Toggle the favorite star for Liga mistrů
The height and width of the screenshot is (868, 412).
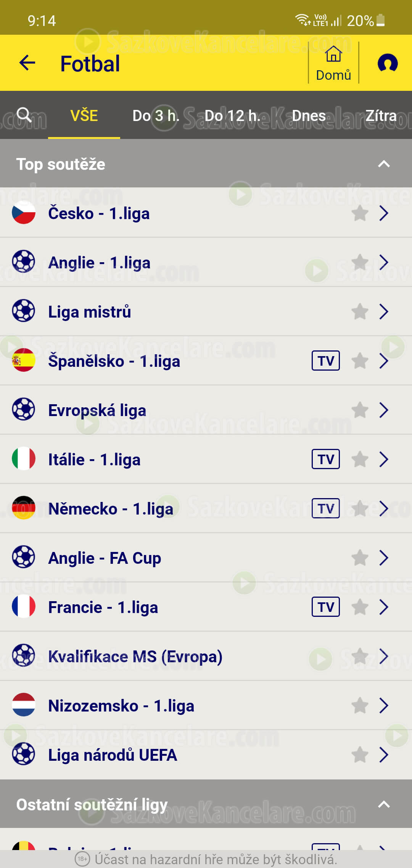(x=360, y=311)
